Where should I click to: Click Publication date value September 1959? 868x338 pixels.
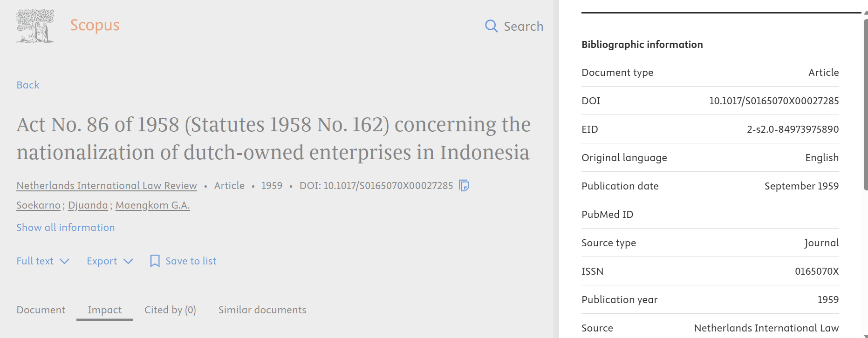point(801,186)
